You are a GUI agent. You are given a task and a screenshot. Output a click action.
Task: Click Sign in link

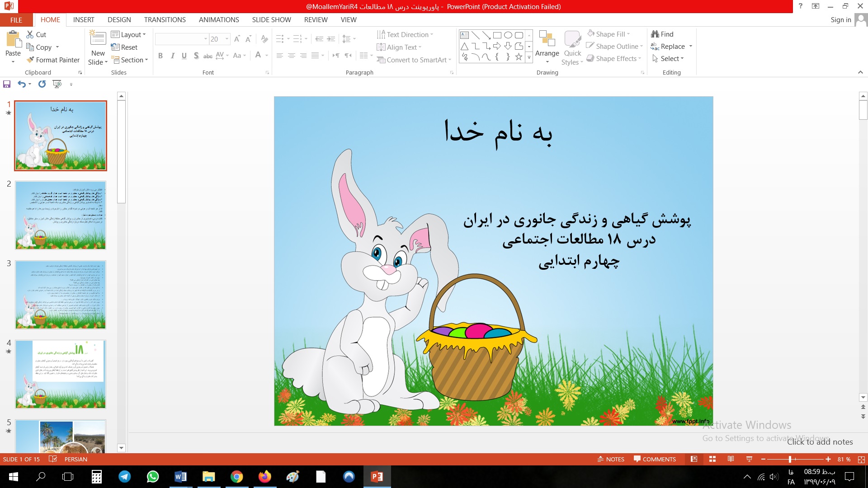click(840, 19)
